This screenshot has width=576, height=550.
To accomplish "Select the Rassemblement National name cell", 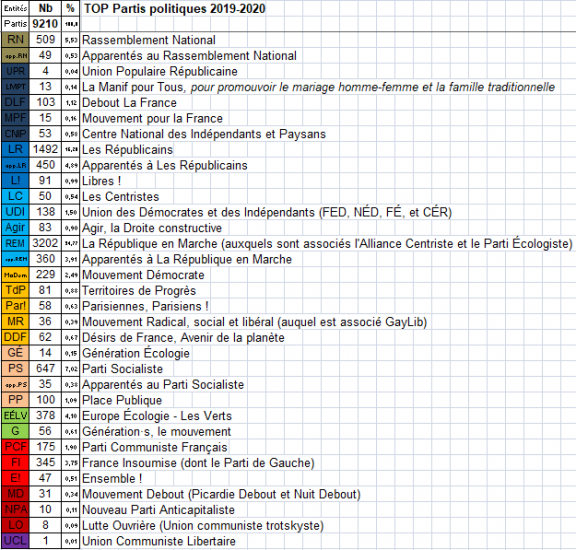I will pos(149,40).
